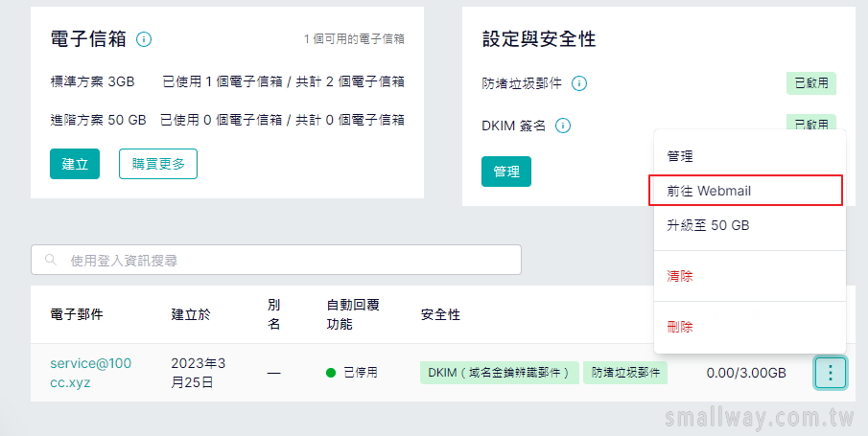Open three-dot menu for service@100cc.xyz row
This screenshot has width=868, height=436.
(x=830, y=373)
